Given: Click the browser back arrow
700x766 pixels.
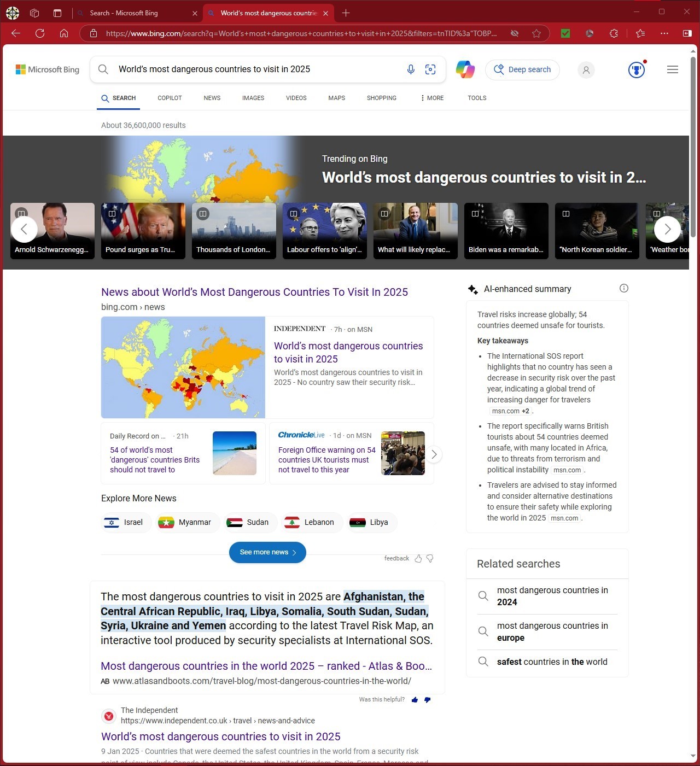Looking at the screenshot, I should (16, 33).
